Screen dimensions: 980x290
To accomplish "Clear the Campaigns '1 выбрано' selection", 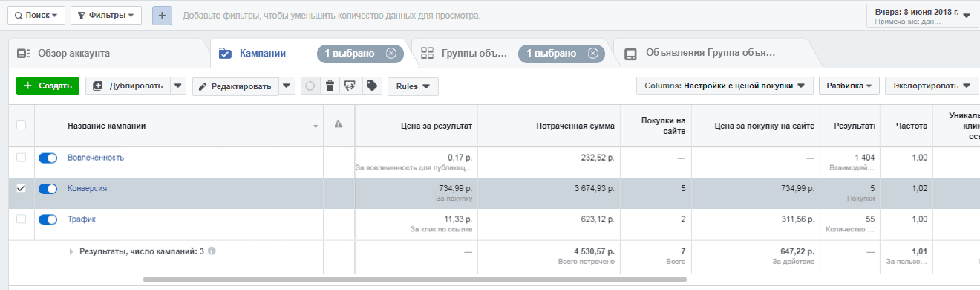I will [x=391, y=54].
